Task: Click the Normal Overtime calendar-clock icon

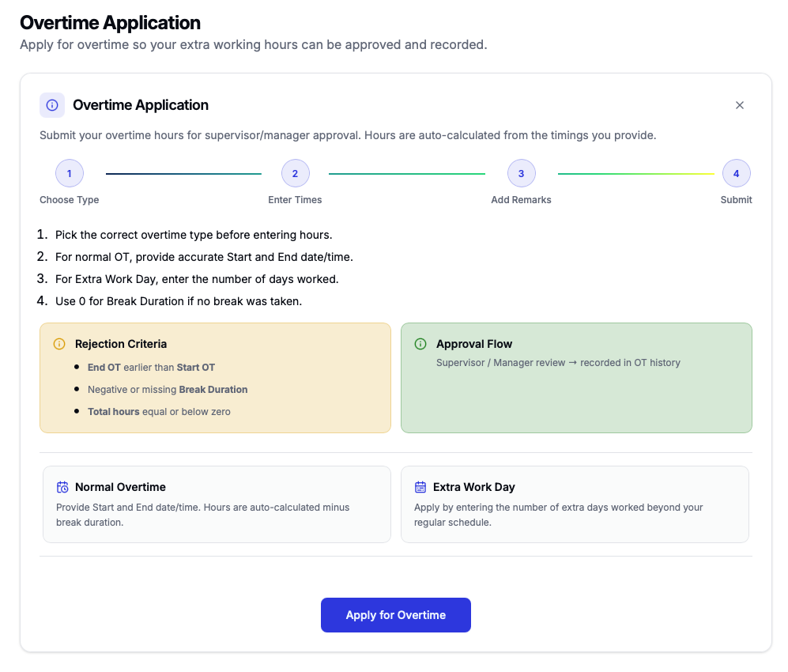Action: point(62,487)
